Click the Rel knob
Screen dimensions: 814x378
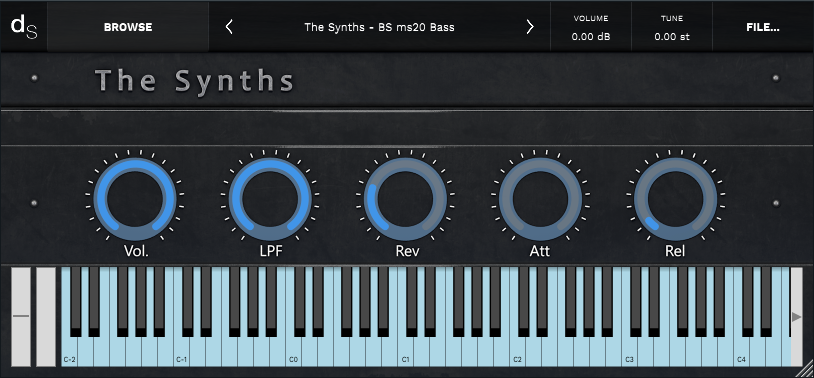pyautogui.click(x=675, y=199)
